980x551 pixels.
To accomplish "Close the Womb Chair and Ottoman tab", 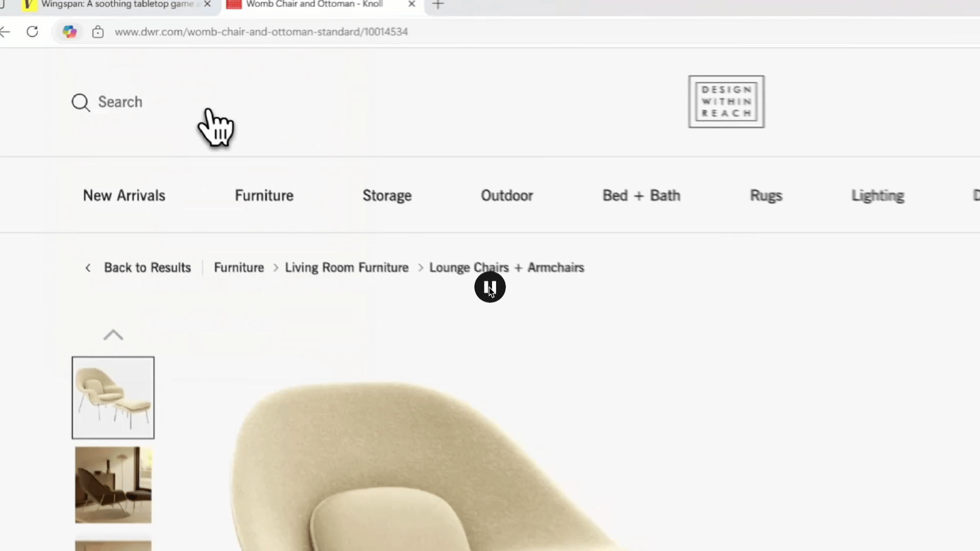I will click(x=411, y=4).
